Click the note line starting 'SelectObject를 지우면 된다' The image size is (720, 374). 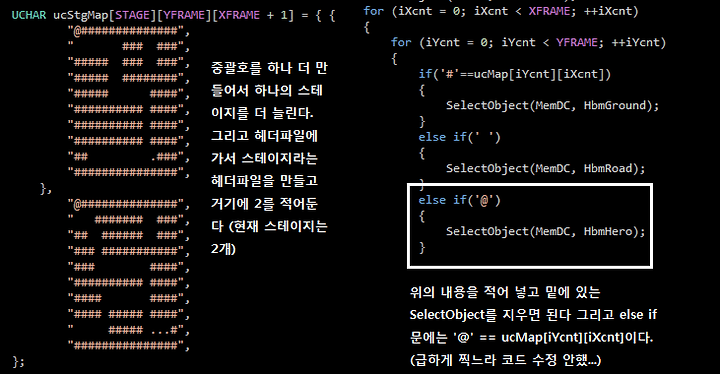pyautogui.click(x=534, y=315)
